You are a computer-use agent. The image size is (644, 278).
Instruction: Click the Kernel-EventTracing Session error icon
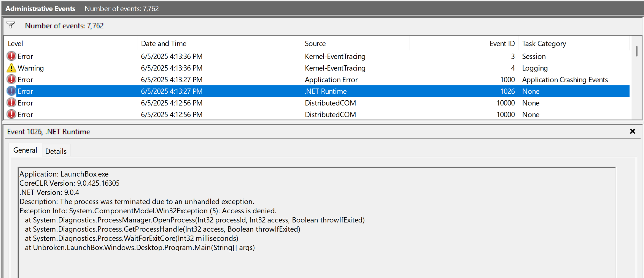[x=11, y=56]
